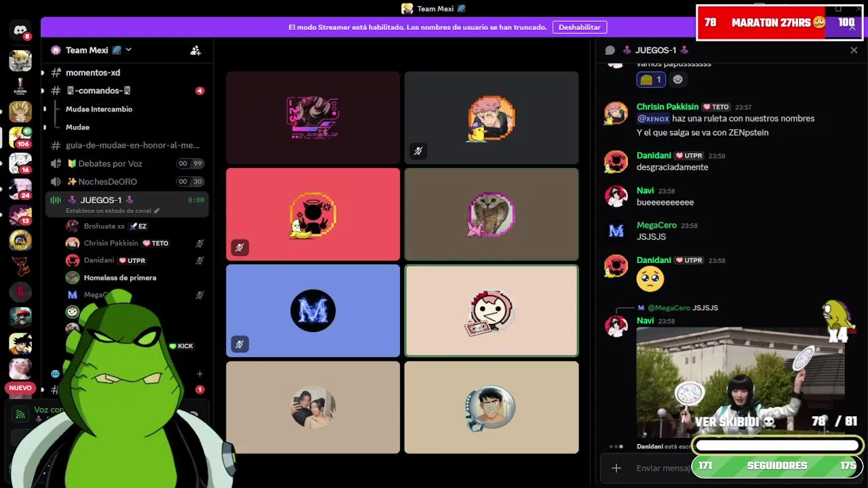Click the @XENOX mention
Image resolution: width=868 pixels, height=488 pixels.
click(653, 119)
